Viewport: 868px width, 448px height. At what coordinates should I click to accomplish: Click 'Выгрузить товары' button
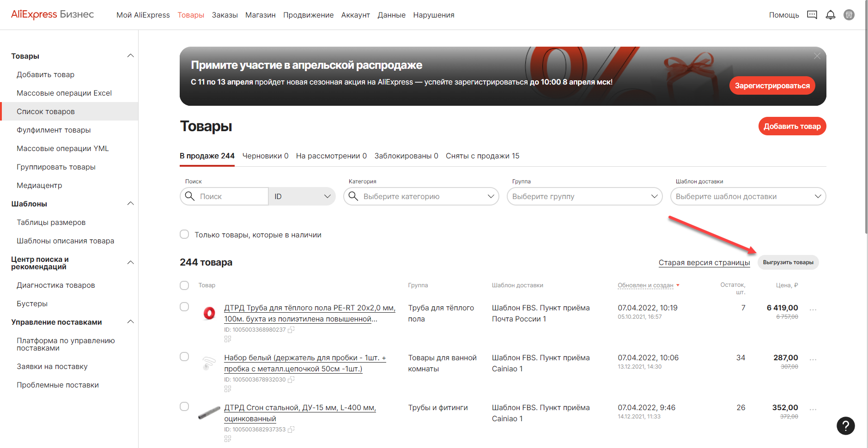click(x=788, y=262)
